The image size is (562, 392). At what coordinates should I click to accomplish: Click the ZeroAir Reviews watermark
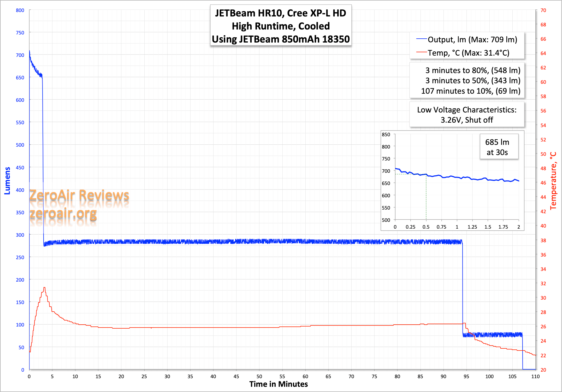coord(79,195)
